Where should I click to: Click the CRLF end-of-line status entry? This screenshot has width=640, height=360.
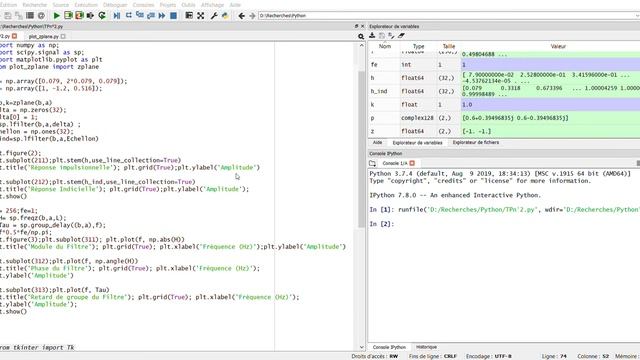pos(450,356)
